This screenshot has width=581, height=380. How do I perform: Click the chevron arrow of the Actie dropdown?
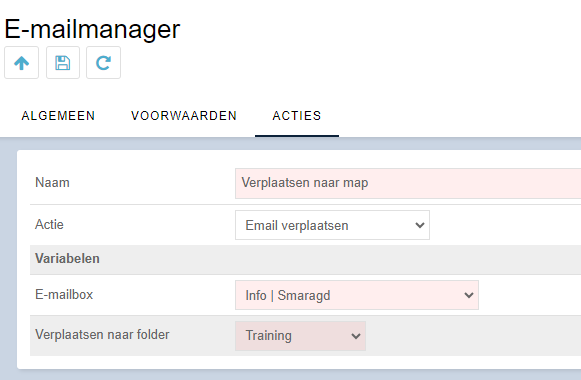pos(420,225)
